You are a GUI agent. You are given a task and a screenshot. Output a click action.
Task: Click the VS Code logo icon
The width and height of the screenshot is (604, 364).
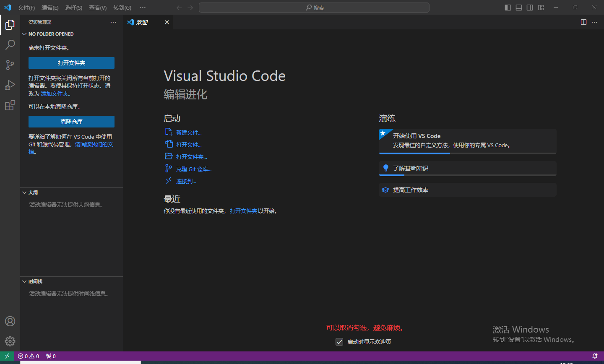[x=8, y=8]
